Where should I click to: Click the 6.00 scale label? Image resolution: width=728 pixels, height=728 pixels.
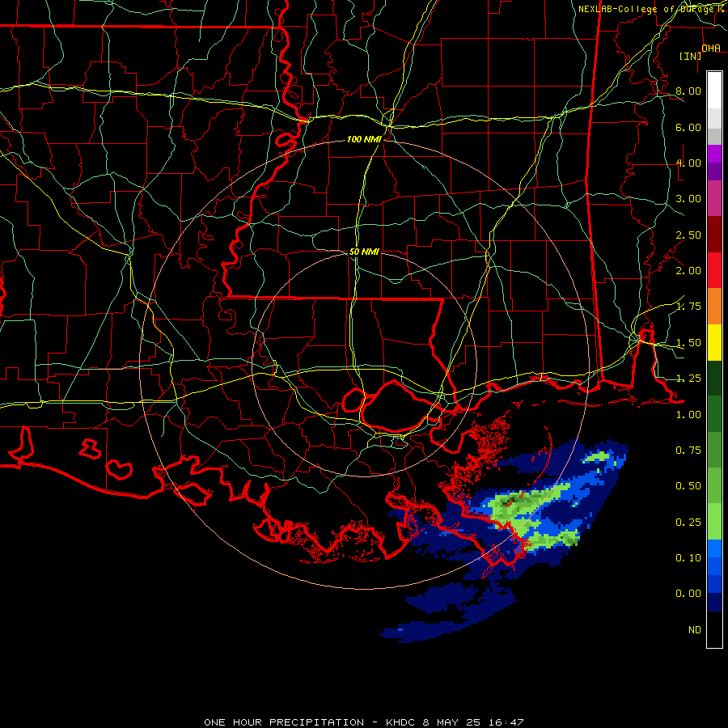point(688,127)
